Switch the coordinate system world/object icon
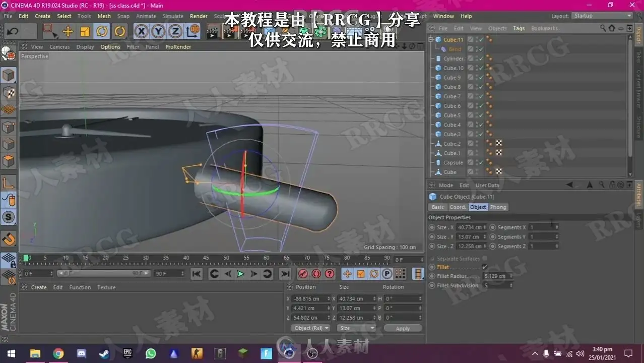 [x=192, y=32]
